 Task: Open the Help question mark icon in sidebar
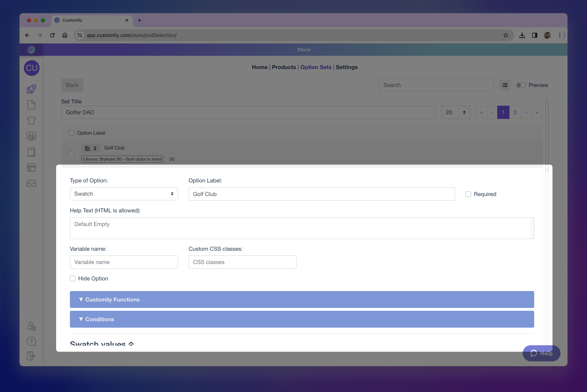click(x=31, y=341)
